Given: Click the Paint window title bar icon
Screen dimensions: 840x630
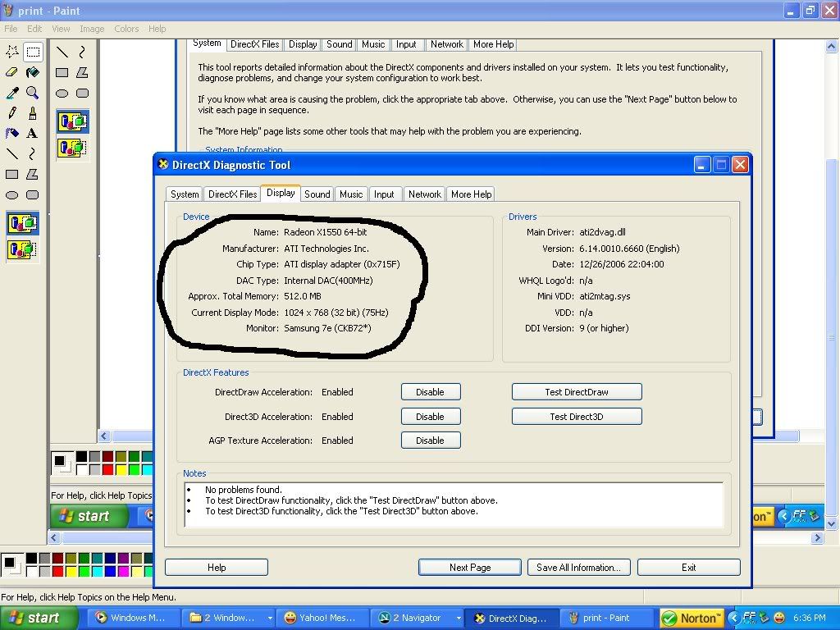Looking at the screenshot, I should [x=8, y=10].
